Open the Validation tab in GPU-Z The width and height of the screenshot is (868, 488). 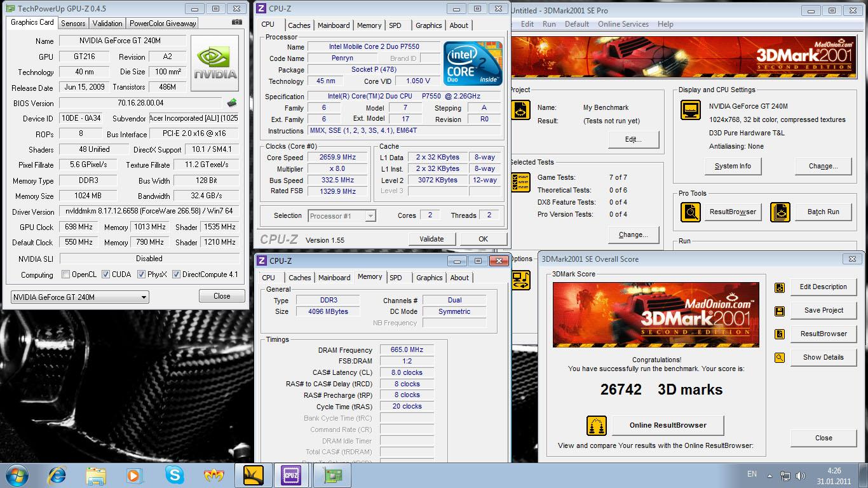coord(107,23)
